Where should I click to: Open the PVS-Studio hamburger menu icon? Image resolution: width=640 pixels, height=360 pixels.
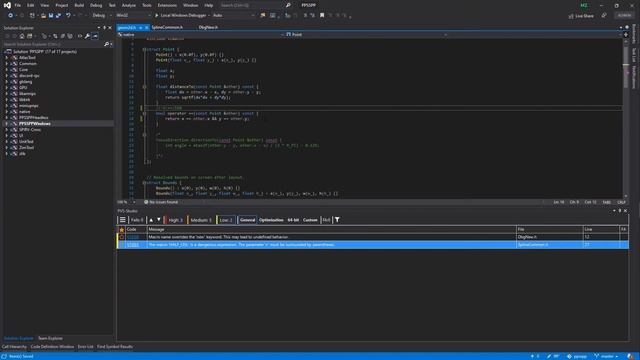(122, 220)
